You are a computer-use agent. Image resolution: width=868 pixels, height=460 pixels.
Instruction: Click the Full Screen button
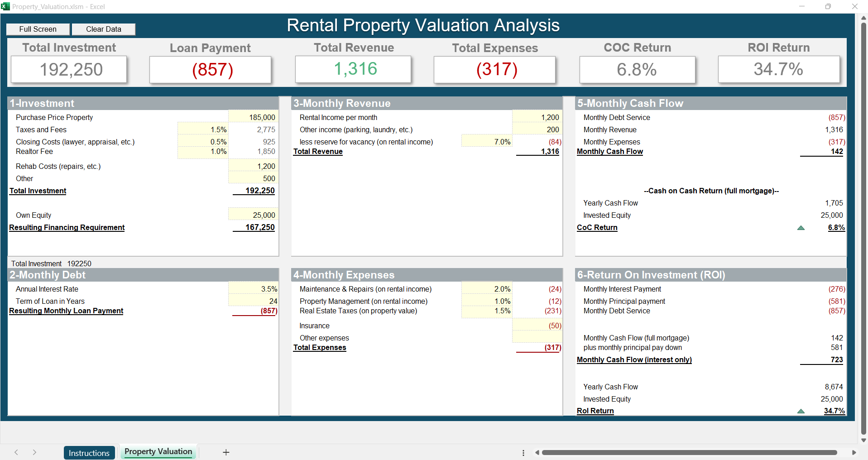(x=38, y=29)
